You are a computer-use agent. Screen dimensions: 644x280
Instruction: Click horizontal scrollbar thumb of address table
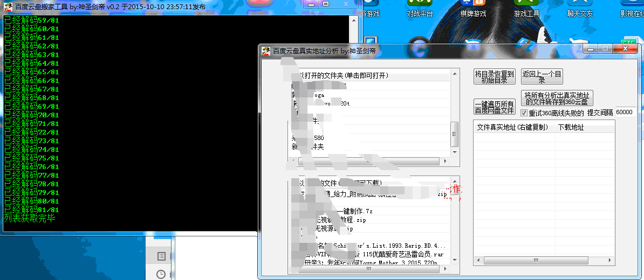536,260
